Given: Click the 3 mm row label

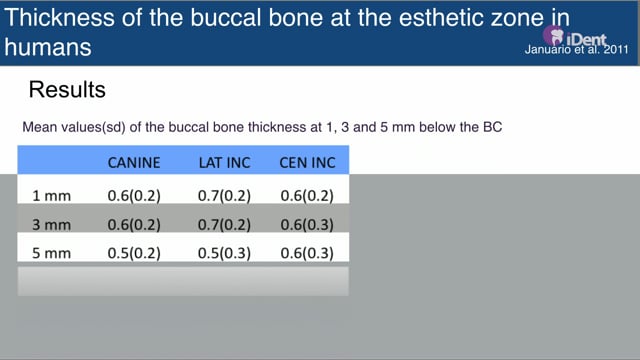Looking at the screenshot, I should tap(51, 225).
